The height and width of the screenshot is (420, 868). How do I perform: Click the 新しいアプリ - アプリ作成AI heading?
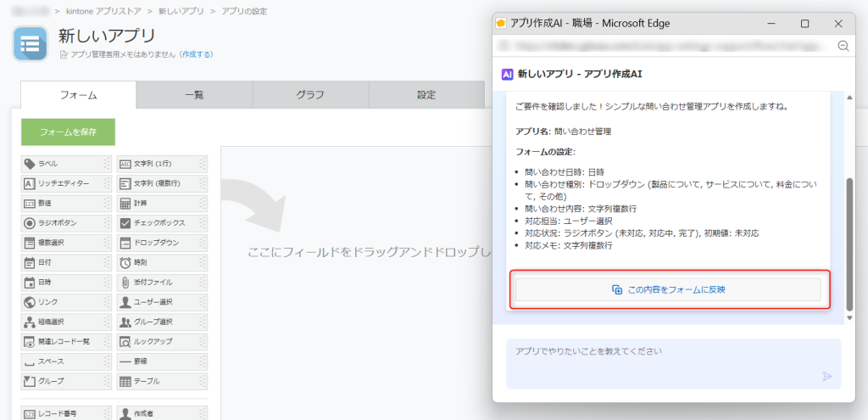pos(580,74)
